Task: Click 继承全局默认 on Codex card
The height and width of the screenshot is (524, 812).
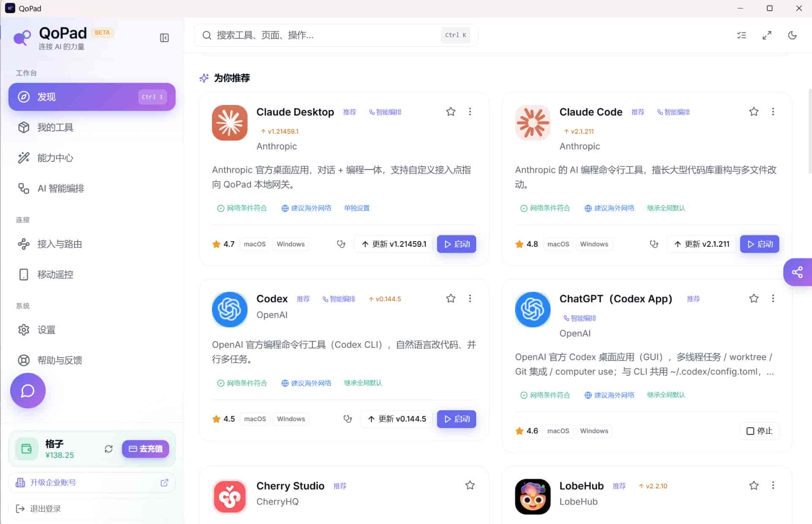Action: coord(363,383)
